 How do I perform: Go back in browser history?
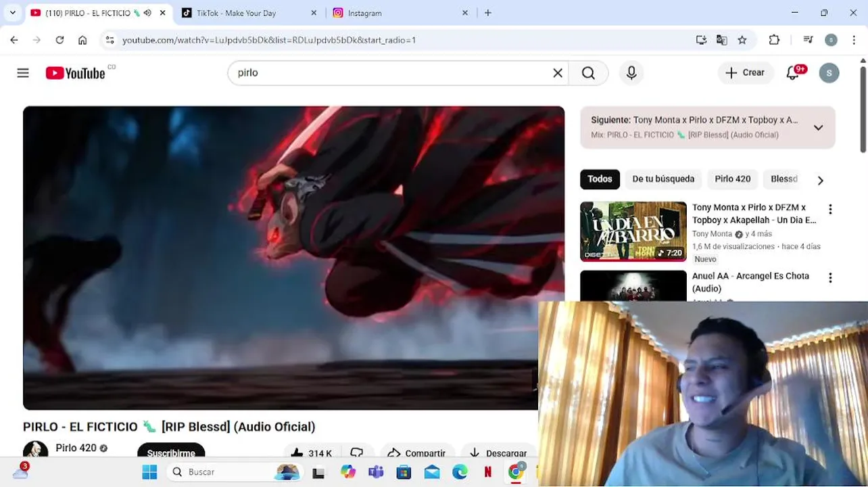pyautogui.click(x=14, y=40)
